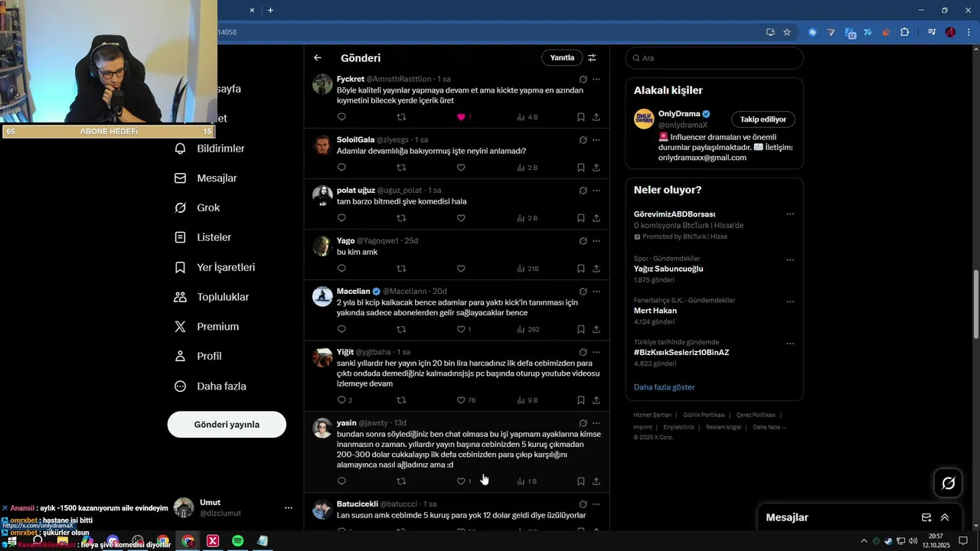
Task: Click Yanıtla button
Action: (562, 57)
